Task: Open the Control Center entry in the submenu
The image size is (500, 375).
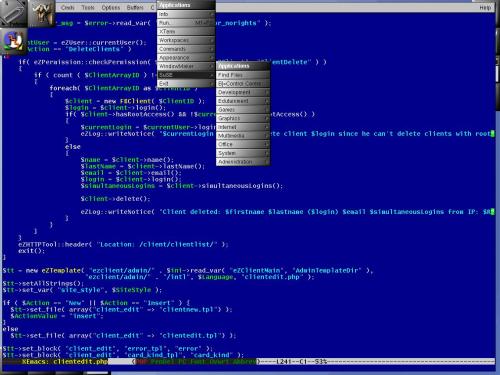Action: click(243, 84)
